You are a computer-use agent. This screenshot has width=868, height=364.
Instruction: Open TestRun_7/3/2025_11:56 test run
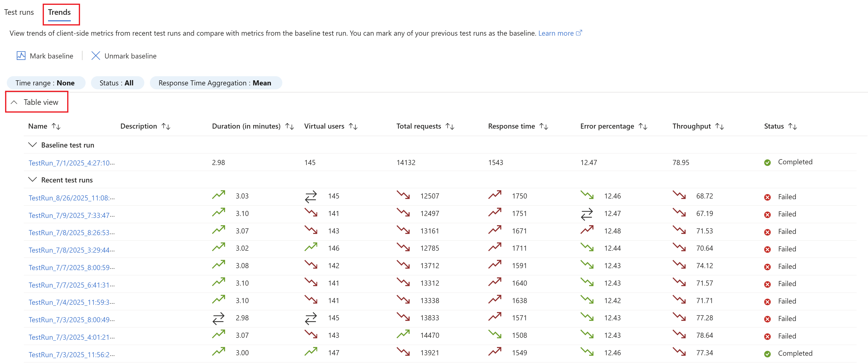(x=72, y=355)
